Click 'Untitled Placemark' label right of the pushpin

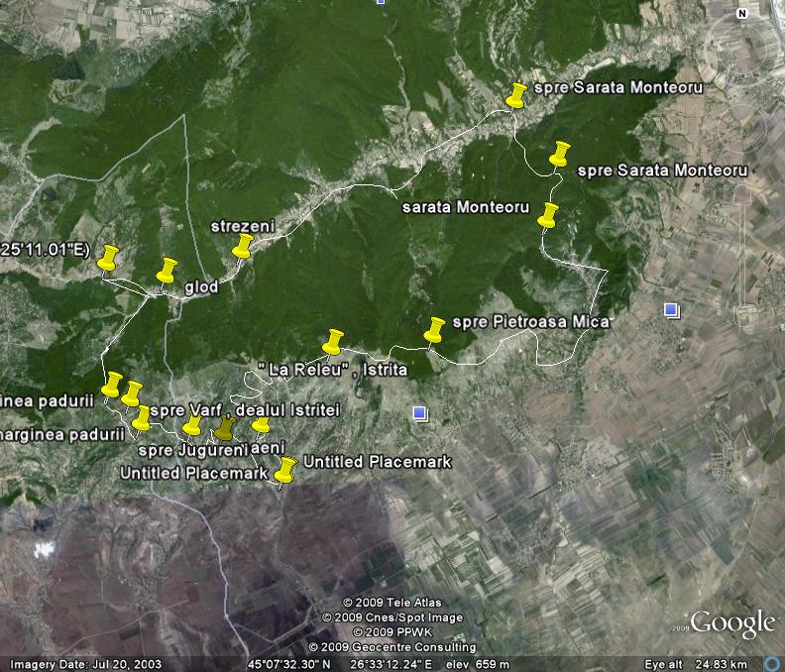[x=378, y=462]
